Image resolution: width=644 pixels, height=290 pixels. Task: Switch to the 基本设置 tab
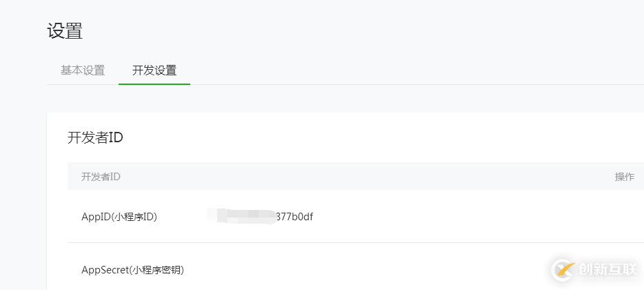83,70
